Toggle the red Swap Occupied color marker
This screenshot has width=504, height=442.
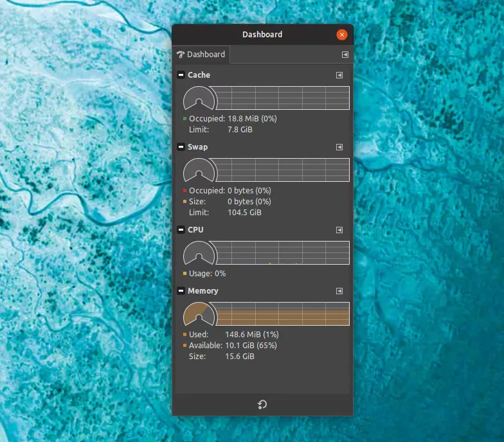pos(185,191)
